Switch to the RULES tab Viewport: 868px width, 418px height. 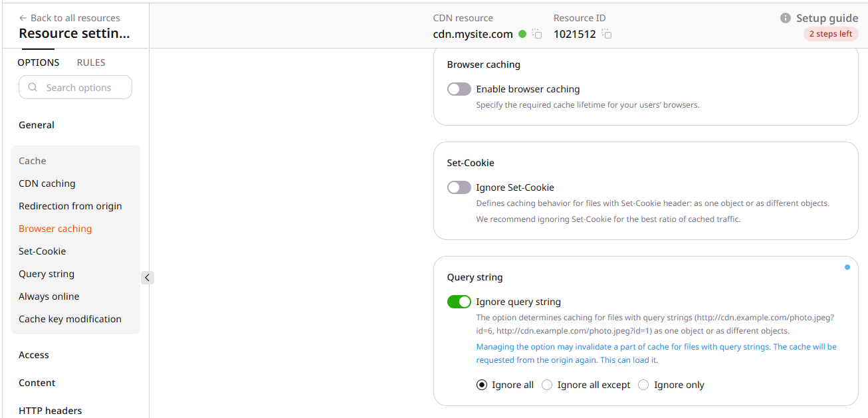(x=91, y=62)
